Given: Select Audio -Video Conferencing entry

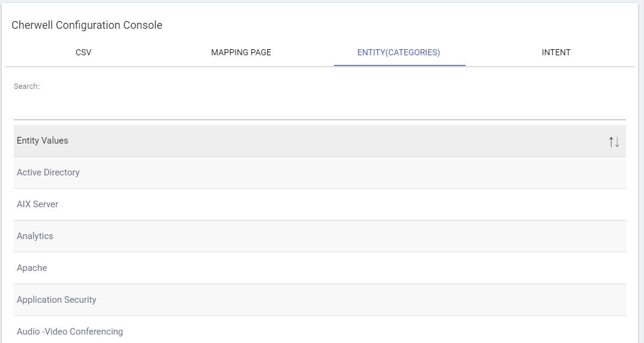Looking at the screenshot, I should pyautogui.click(x=70, y=332).
